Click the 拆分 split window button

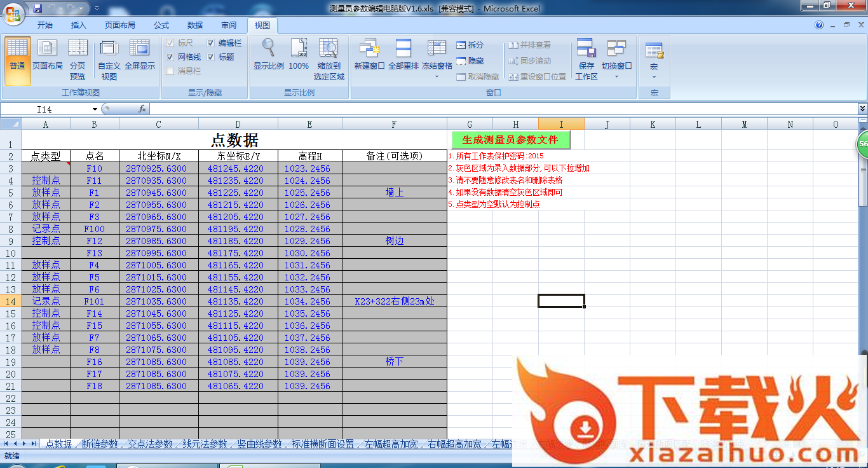coord(470,45)
